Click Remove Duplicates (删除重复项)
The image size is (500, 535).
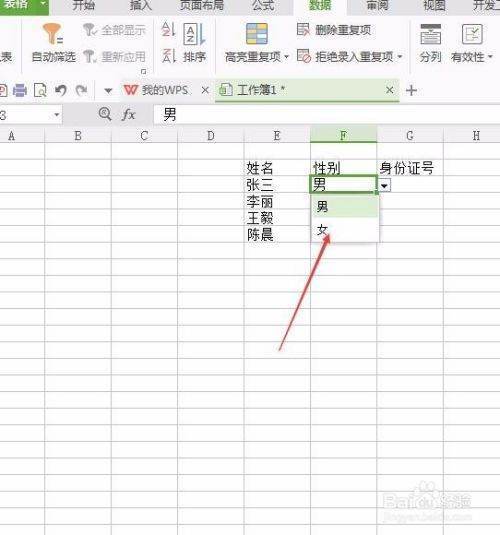coord(334,30)
